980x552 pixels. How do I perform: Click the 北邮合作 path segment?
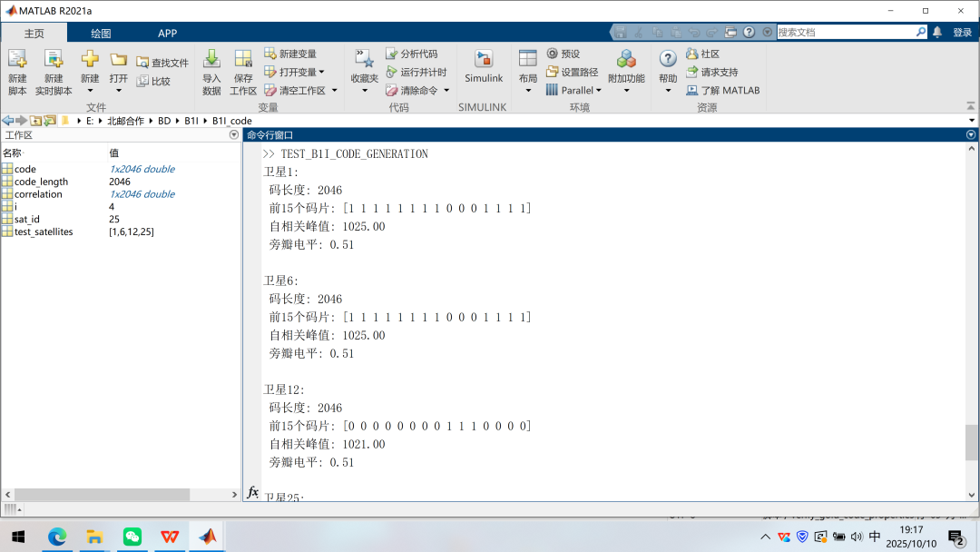coord(125,121)
